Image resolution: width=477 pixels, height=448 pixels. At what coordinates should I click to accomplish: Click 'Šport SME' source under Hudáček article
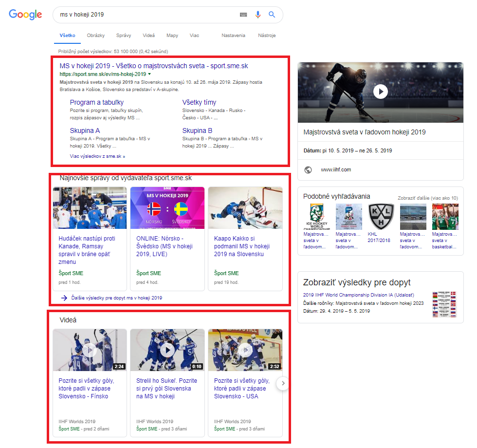pyautogui.click(x=71, y=273)
